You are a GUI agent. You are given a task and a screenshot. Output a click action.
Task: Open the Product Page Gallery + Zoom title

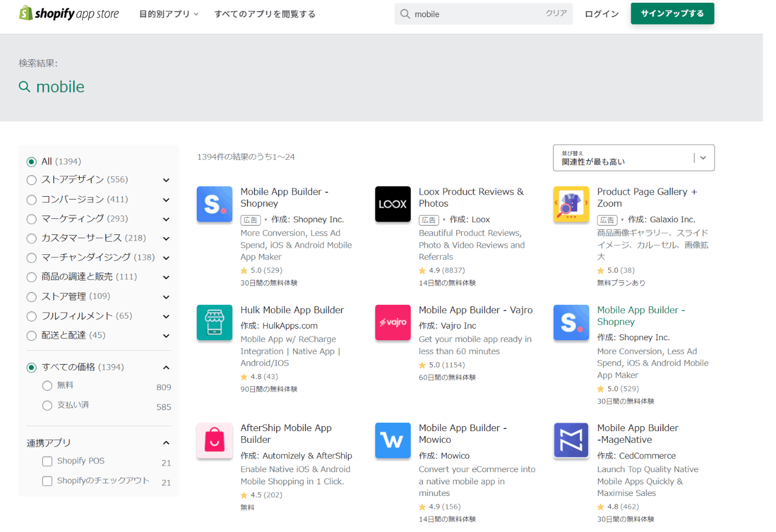coord(647,198)
